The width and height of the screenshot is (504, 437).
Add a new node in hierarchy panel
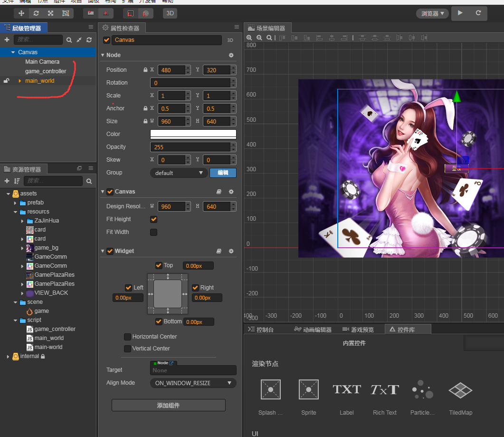coord(7,39)
